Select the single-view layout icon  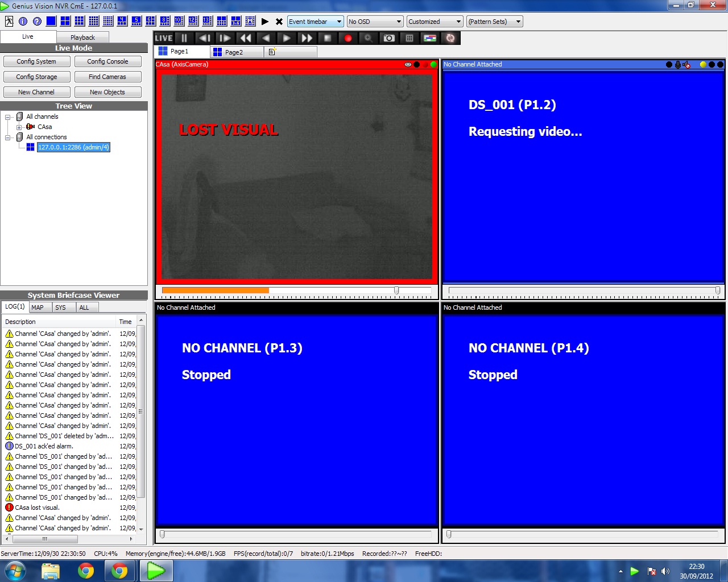(51, 21)
